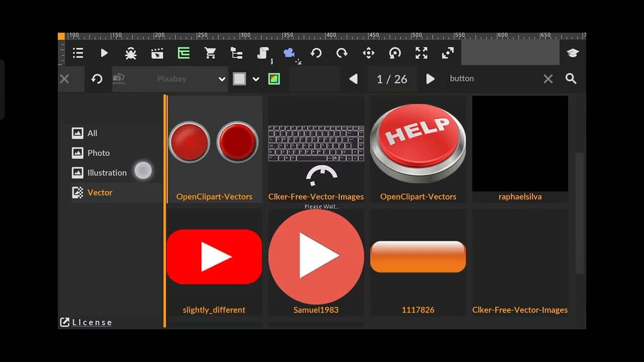Open the graduation cap tutorials icon
Viewport: 644px width, 362px height.
pyautogui.click(x=573, y=53)
